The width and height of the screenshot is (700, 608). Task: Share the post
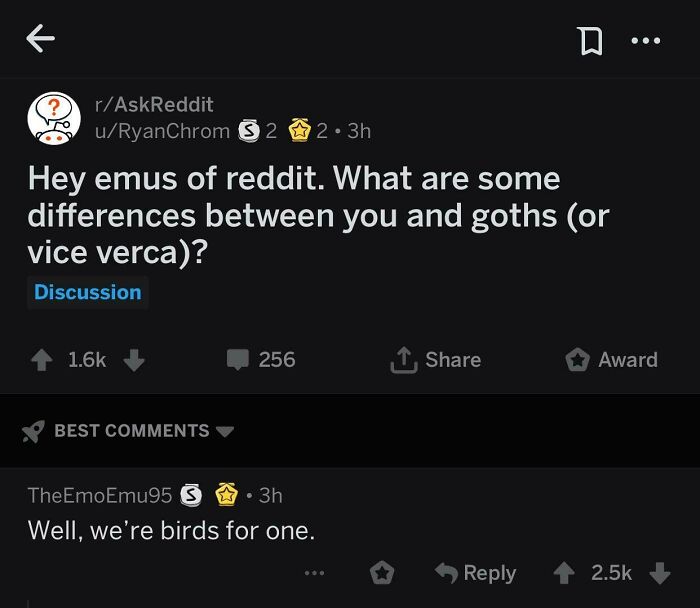[435, 360]
